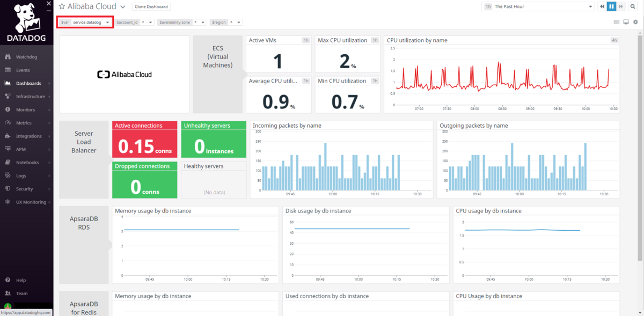Click the green Dropped connections tile

tap(145, 180)
